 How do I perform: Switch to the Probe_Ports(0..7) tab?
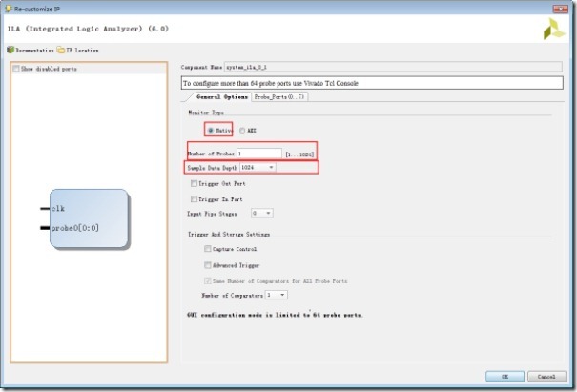[x=279, y=96]
